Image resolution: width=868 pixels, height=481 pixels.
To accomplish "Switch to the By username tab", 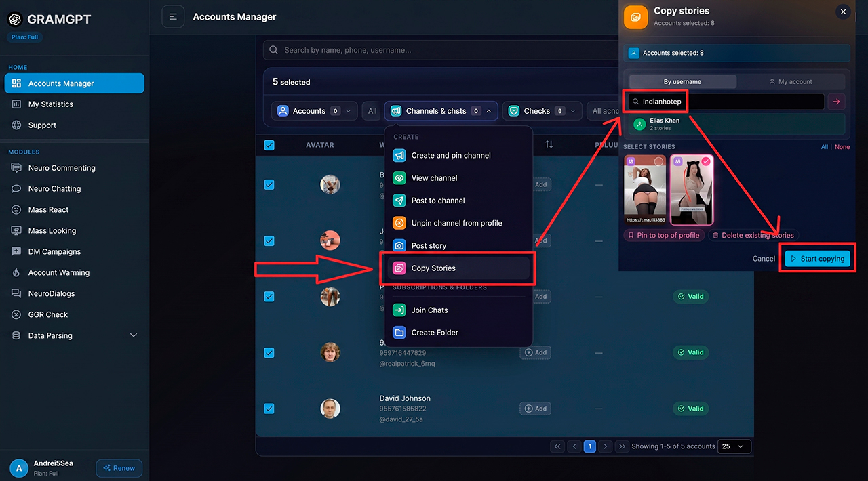I will click(682, 81).
